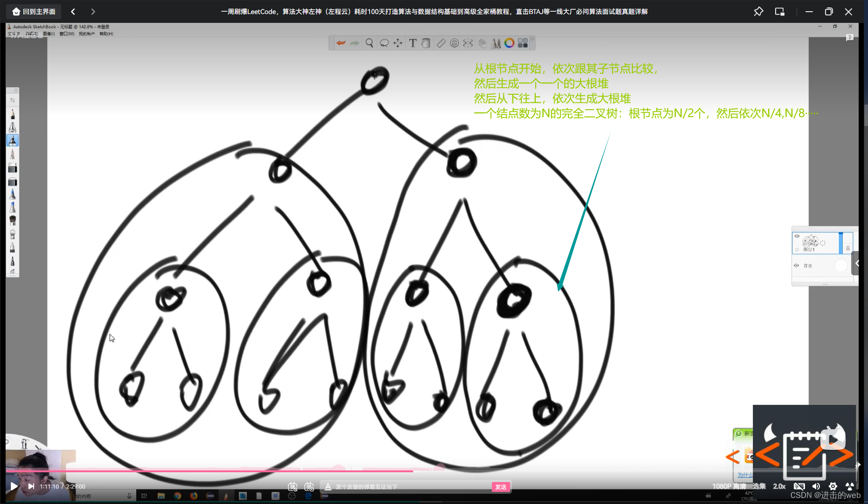Click the green Redo arrow in SketchBook toolbar
868x504 pixels.
[x=355, y=43]
